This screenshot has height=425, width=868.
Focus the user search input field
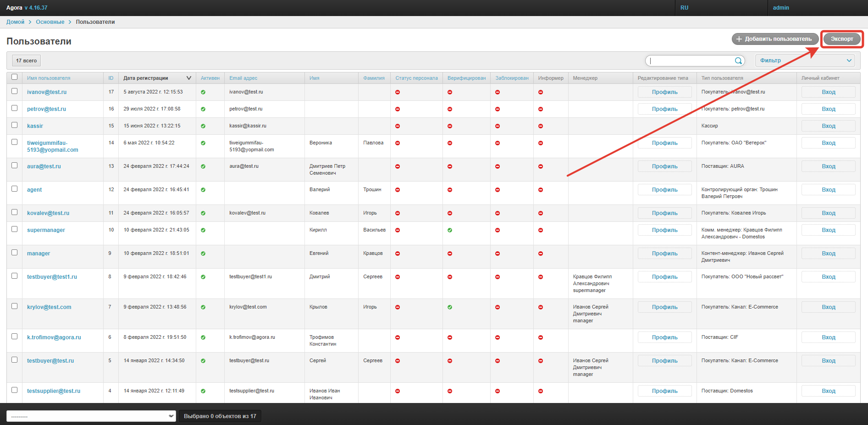[690, 61]
